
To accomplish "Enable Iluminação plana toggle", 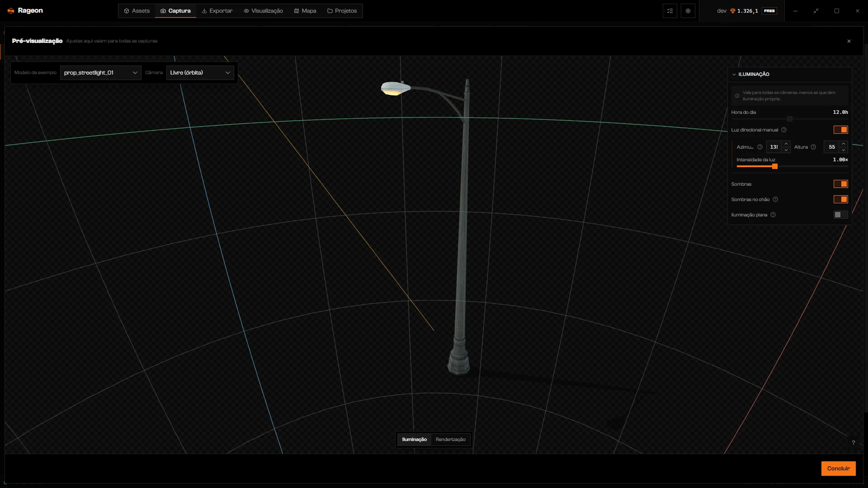I will (841, 215).
